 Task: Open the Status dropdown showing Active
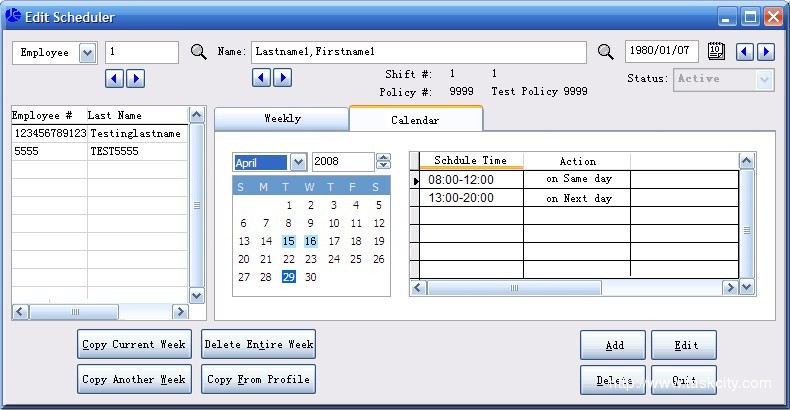(765, 79)
